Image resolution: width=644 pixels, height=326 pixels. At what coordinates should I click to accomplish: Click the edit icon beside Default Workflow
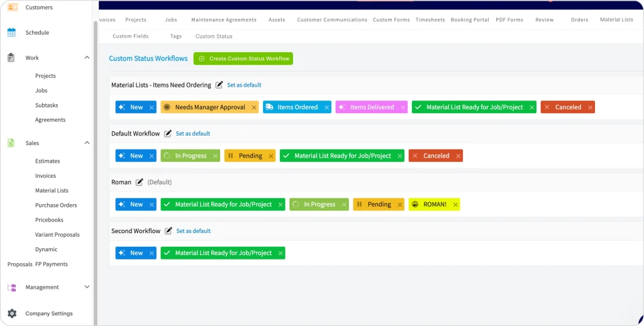(x=167, y=134)
